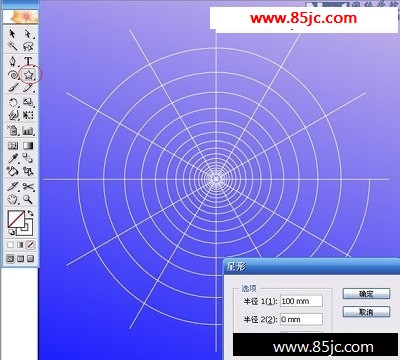Switch to Full Screen with Menu Bar
Image resolution: width=400 pixels, height=360 pixels.
pos(20,258)
